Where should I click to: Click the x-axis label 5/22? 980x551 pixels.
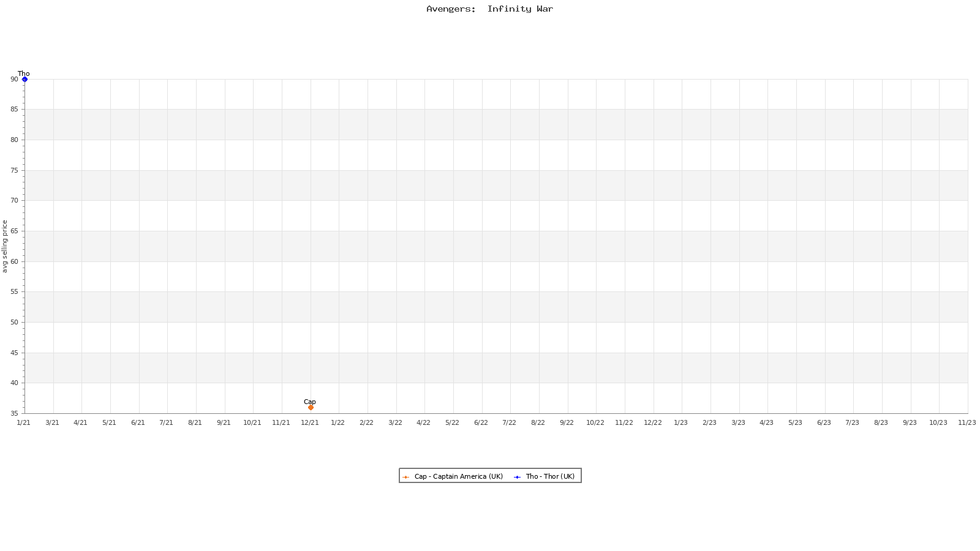tap(452, 422)
